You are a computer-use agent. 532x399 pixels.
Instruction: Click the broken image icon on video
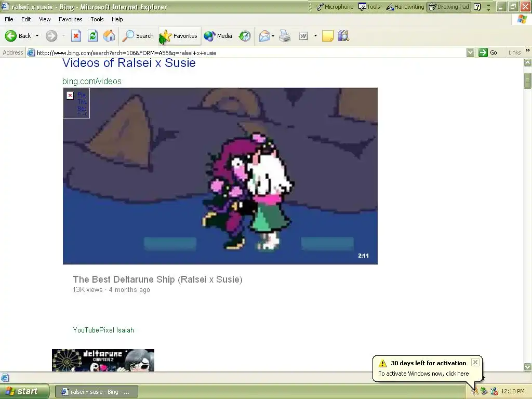[x=70, y=96]
